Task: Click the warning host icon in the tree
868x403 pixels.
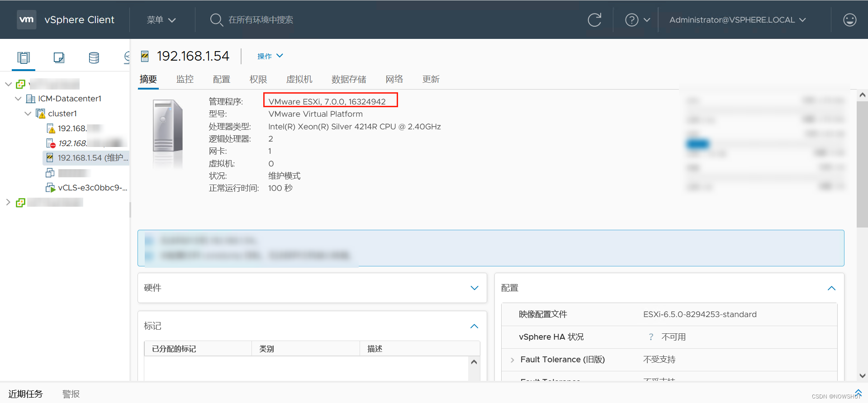Action: coord(51,128)
